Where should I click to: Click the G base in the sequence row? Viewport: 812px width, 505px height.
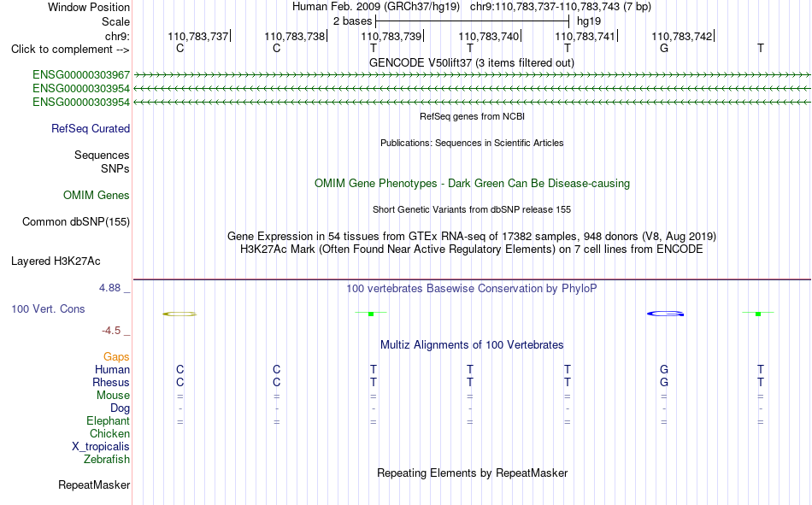(664, 48)
